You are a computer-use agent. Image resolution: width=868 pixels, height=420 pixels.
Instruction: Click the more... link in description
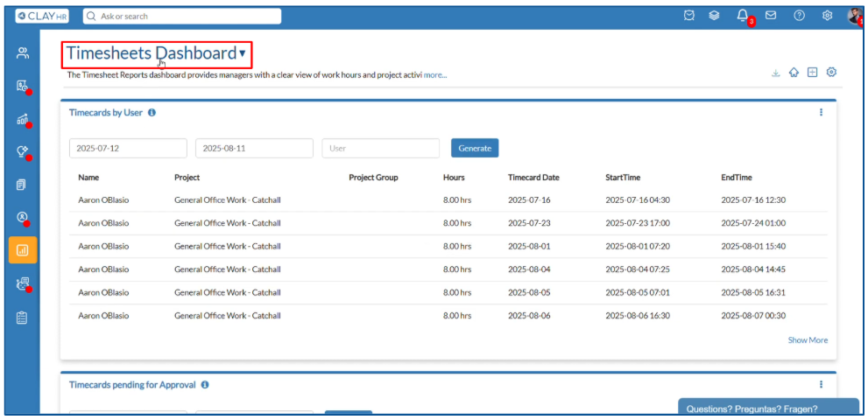pyautogui.click(x=435, y=74)
